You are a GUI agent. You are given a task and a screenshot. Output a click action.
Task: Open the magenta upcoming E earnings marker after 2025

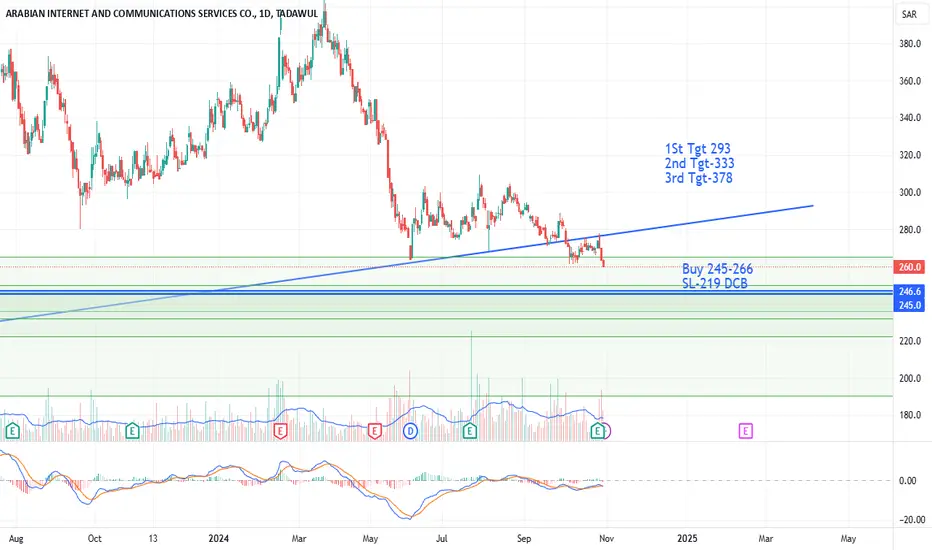(745, 431)
